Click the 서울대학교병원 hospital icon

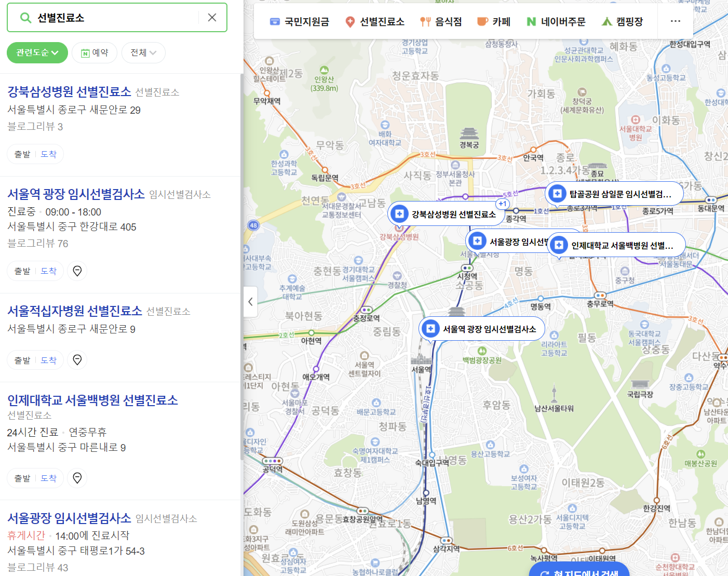click(x=636, y=119)
